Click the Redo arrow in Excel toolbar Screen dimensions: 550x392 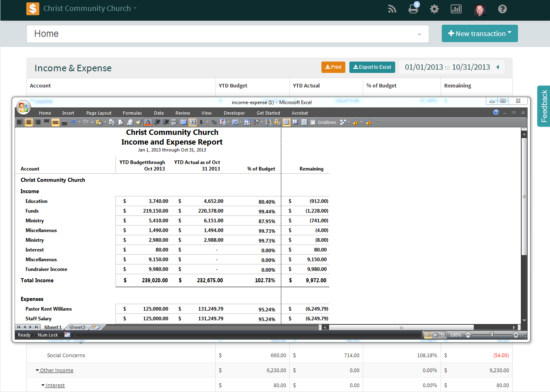[86, 122]
